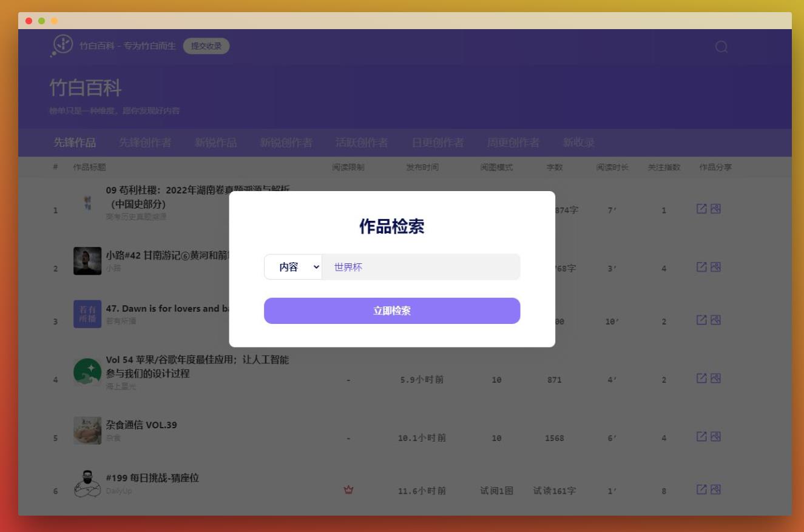Click image share icon for 09 苟利社稷 row
The image size is (804, 532).
pos(715,209)
